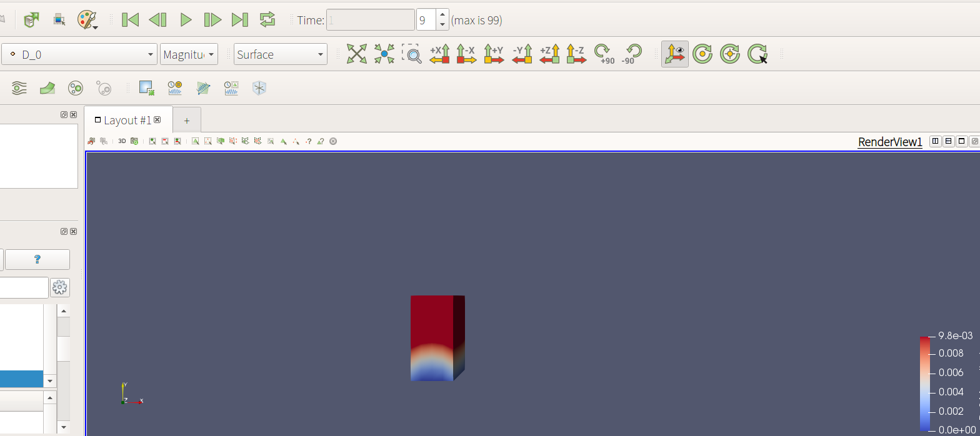Rotate the view -90 degrees
Viewport: 980px width, 436px height.
click(x=631, y=54)
